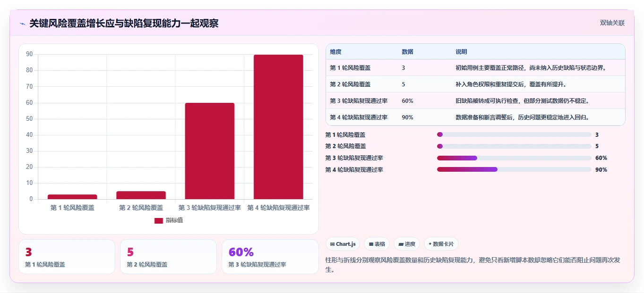Screen dimensions: 644x293
Task: Click table cell 第 3 轮缺陷复现通过率 in 维度 column
Action: pyautogui.click(x=359, y=101)
